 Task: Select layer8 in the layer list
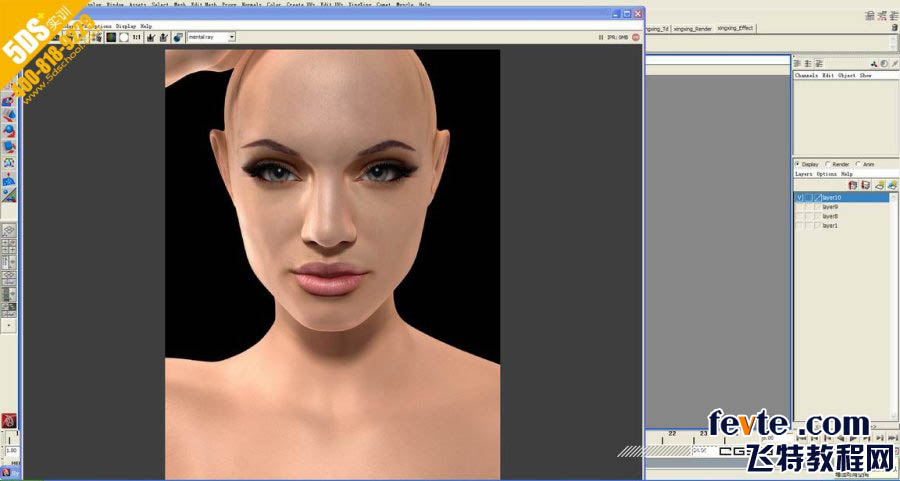pyautogui.click(x=830, y=216)
